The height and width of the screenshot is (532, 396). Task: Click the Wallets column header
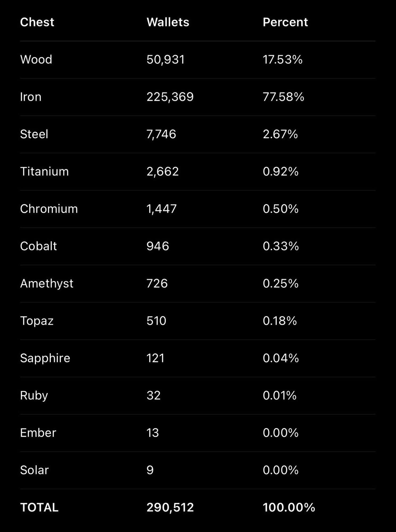point(168,22)
